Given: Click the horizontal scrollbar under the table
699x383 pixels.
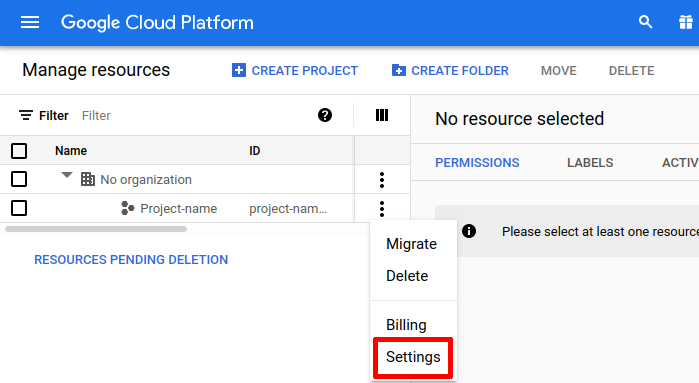Looking at the screenshot, I should tap(96, 229).
